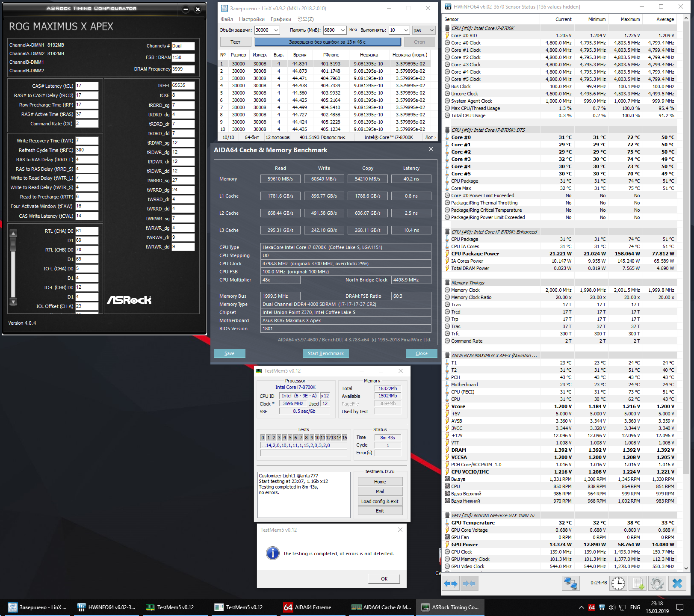694x616 pixels.
Task: Select the 'GPU Temperature' row in HWiNFO
Action: 560,523
